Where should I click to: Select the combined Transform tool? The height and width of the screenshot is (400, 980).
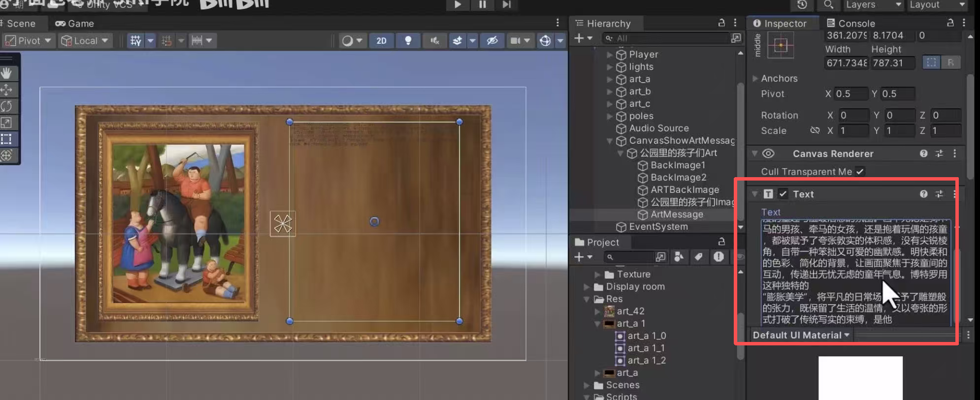(x=6, y=155)
